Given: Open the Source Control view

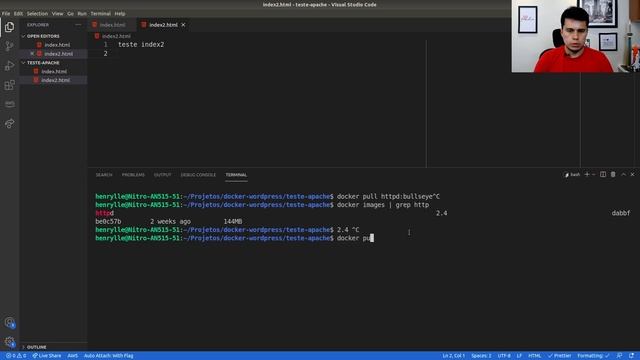Looking at the screenshot, I should [x=9, y=46].
